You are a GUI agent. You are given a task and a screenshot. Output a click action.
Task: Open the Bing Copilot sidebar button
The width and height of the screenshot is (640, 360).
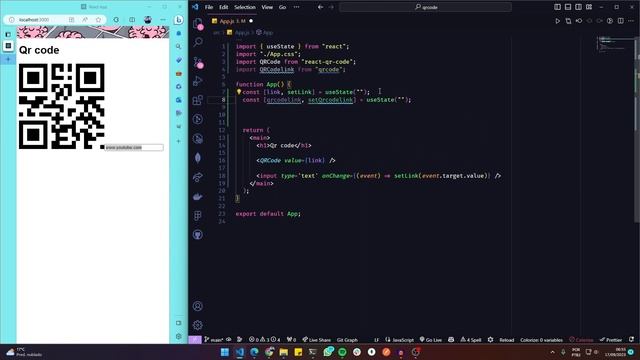point(178,20)
